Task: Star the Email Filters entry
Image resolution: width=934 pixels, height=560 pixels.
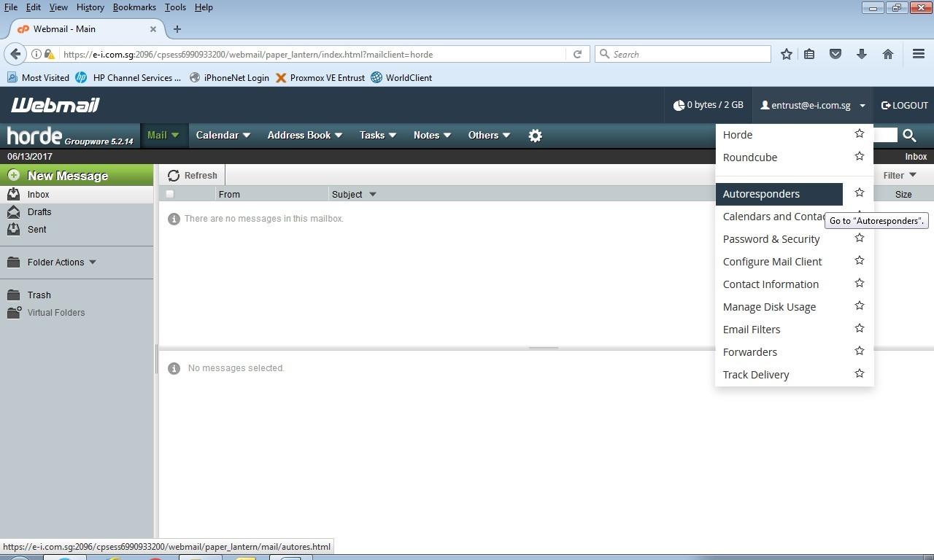Action: point(859,328)
